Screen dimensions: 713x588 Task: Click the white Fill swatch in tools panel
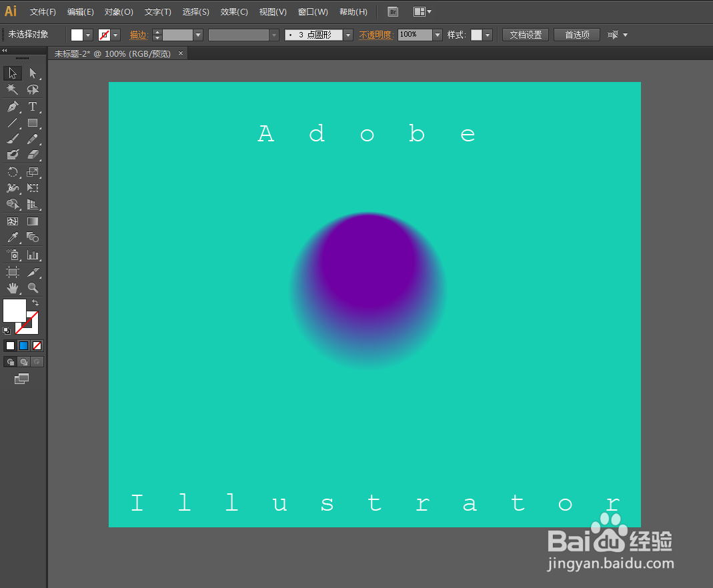[15, 311]
